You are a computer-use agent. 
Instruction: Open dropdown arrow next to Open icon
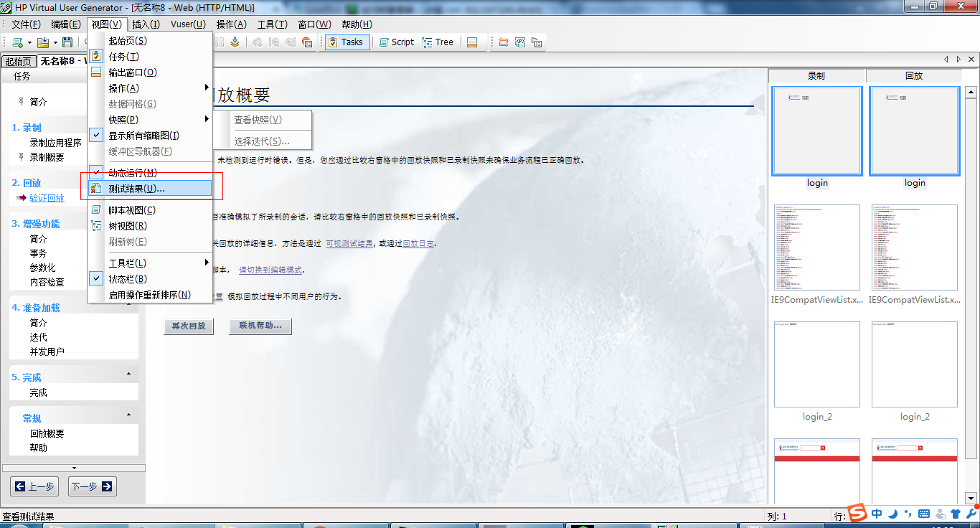pyautogui.click(x=55, y=42)
